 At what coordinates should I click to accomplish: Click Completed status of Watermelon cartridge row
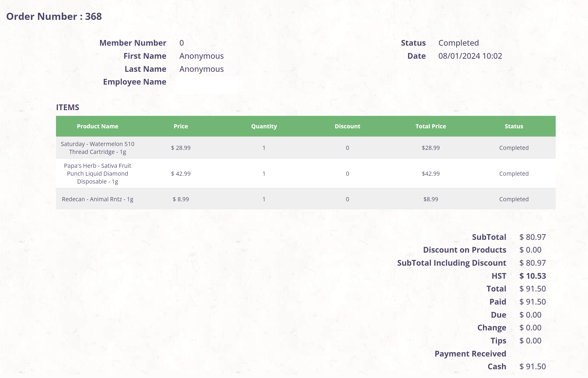point(514,148)
